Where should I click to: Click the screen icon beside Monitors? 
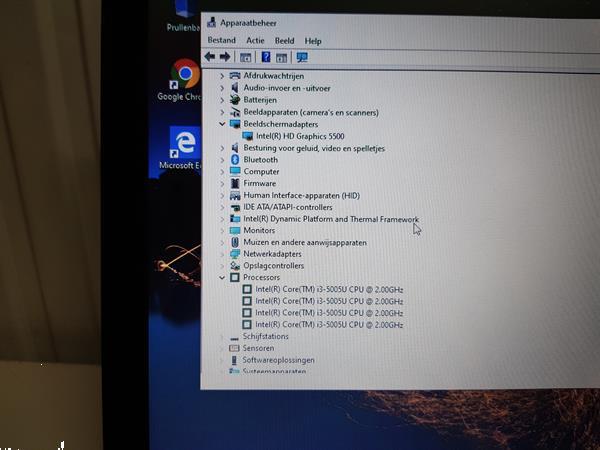coord(235,230)
